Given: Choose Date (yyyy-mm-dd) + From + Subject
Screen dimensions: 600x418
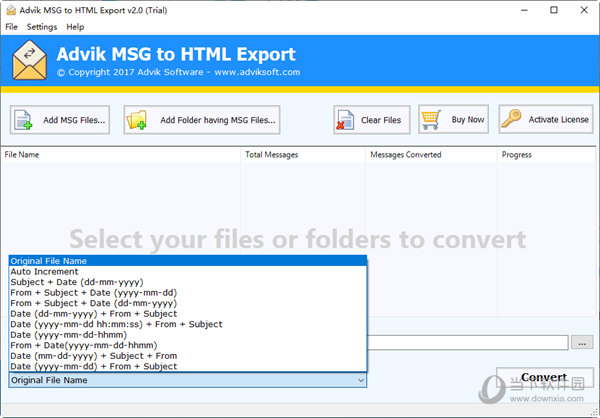Looking at the screenshot, I should (188, 366).
